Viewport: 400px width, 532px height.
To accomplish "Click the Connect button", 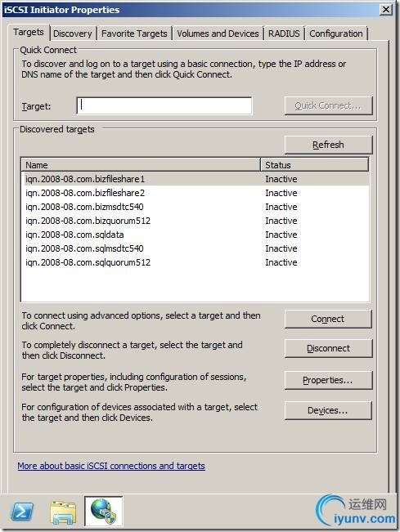I will click(x=328, y=319).
